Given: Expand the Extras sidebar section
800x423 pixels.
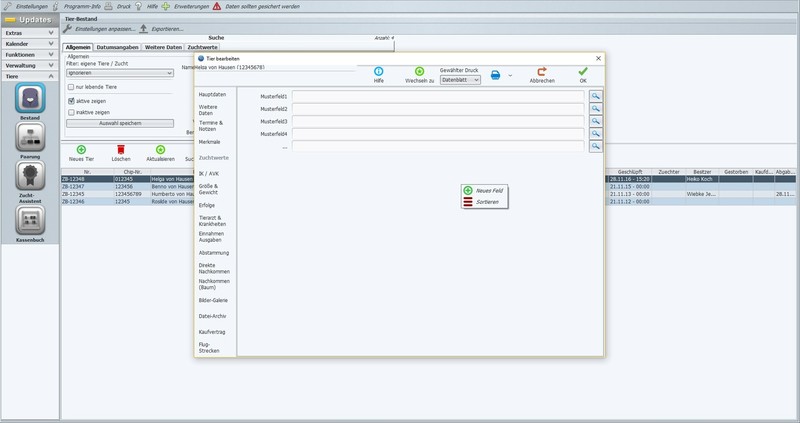Looking at the screenshot, I should [x=30, y=33].
